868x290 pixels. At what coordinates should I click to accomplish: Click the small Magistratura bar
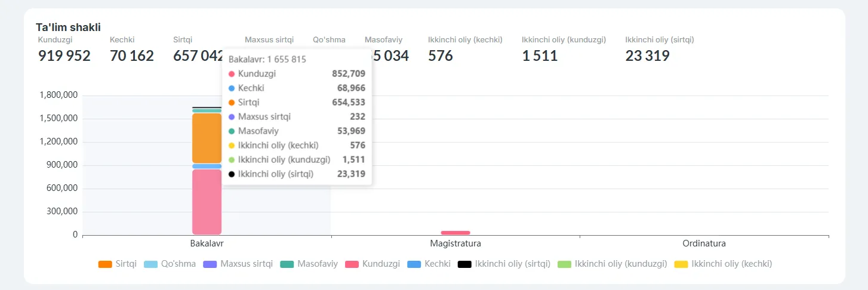click(455, 233)
